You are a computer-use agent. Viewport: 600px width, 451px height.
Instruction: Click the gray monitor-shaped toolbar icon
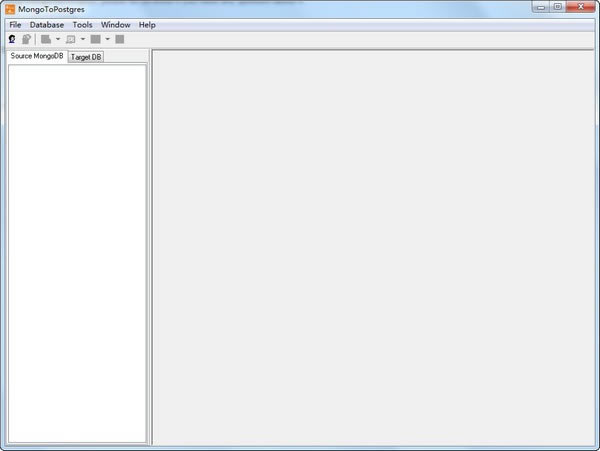coord(71,39)
